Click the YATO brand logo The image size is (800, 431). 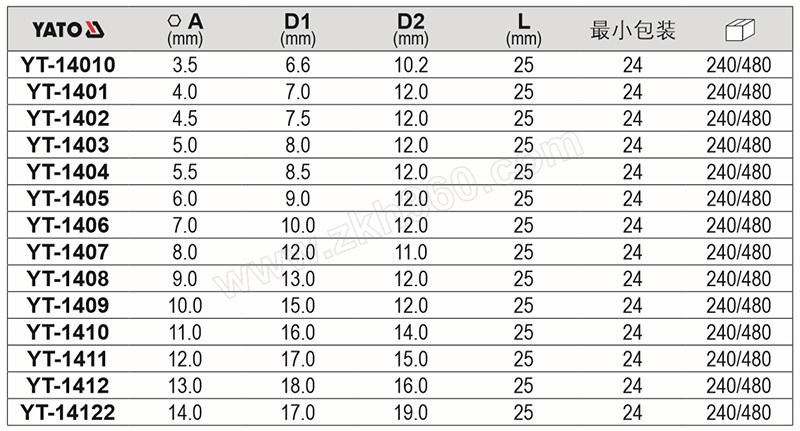tap(68, 30)
